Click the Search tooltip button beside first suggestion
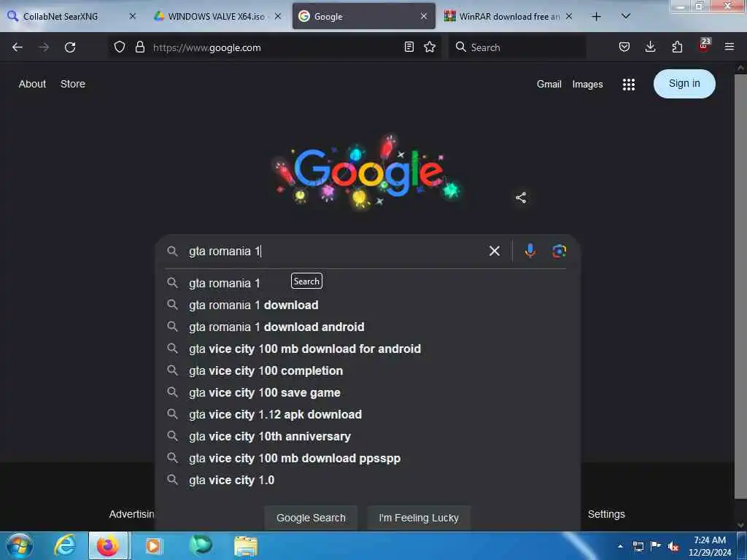747x560 pixels. coord(306,281)
